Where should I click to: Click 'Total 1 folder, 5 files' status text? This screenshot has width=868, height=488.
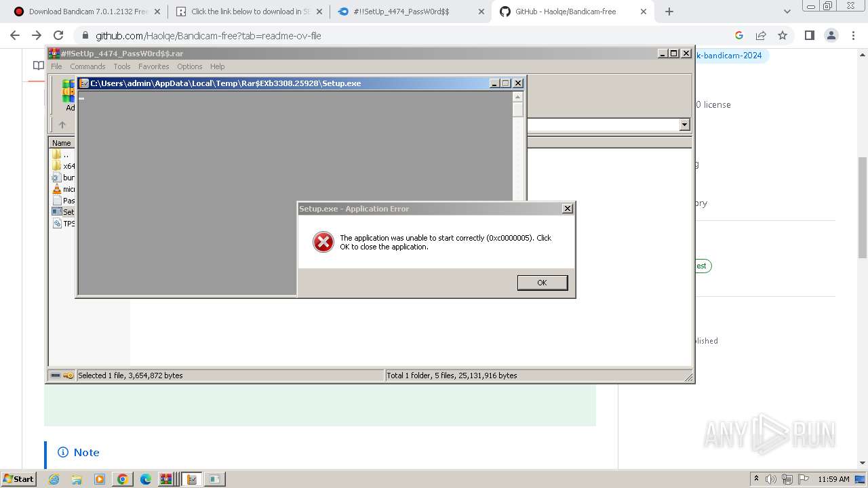(452, 375)
